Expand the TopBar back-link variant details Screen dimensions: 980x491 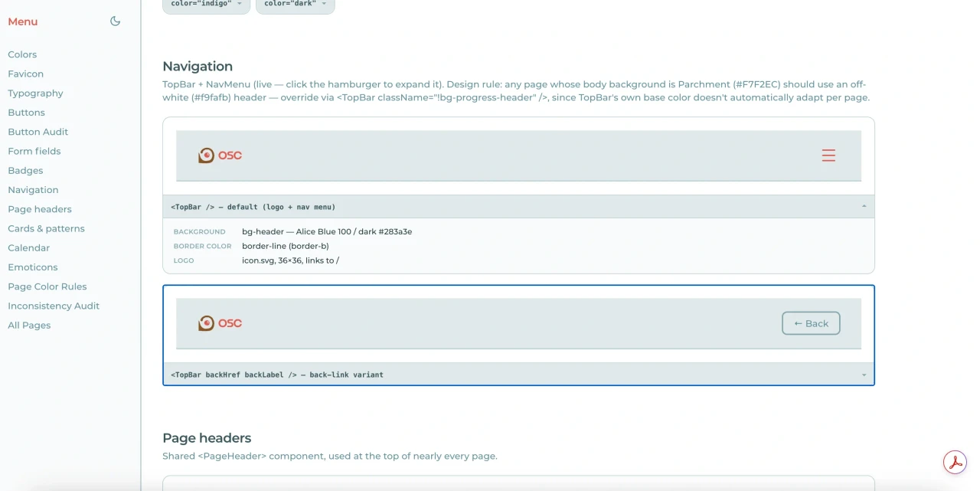864,375
